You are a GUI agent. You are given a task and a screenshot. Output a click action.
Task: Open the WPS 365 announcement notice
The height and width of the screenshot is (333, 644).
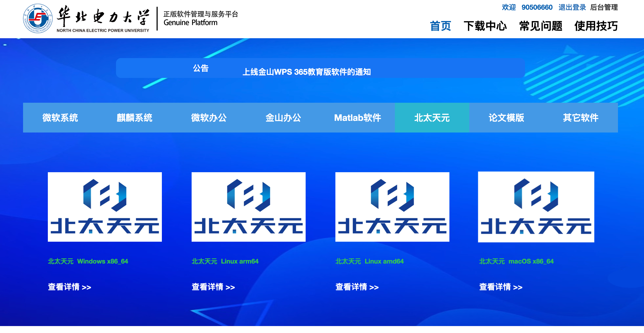[x=306, y=72]
